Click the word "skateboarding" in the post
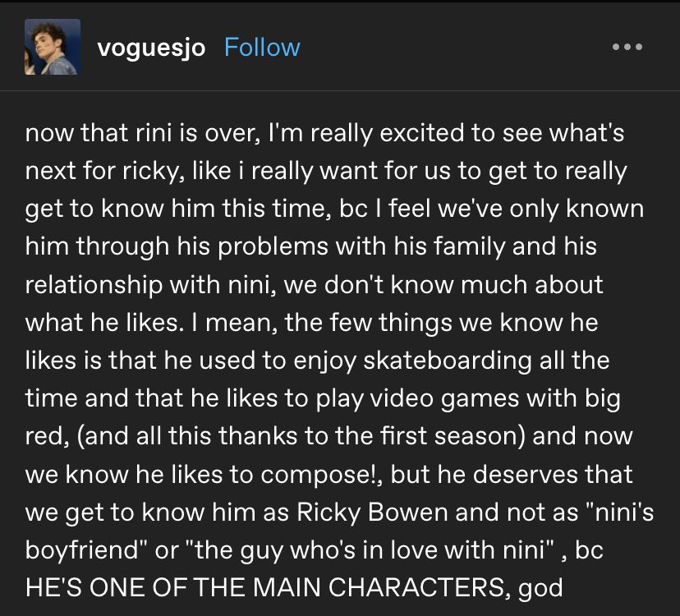The image size is (680, 616). [x=447, y=361]
